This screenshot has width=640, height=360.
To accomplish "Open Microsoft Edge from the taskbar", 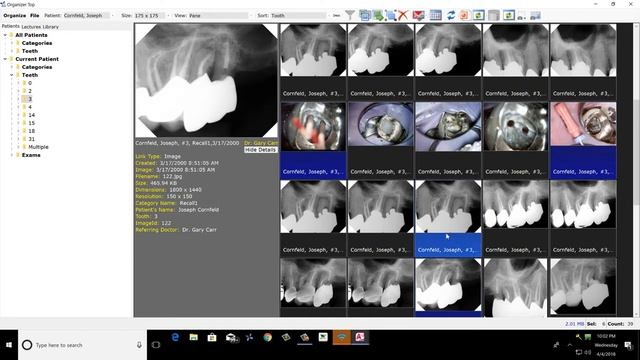I will [x=175, y=337].
